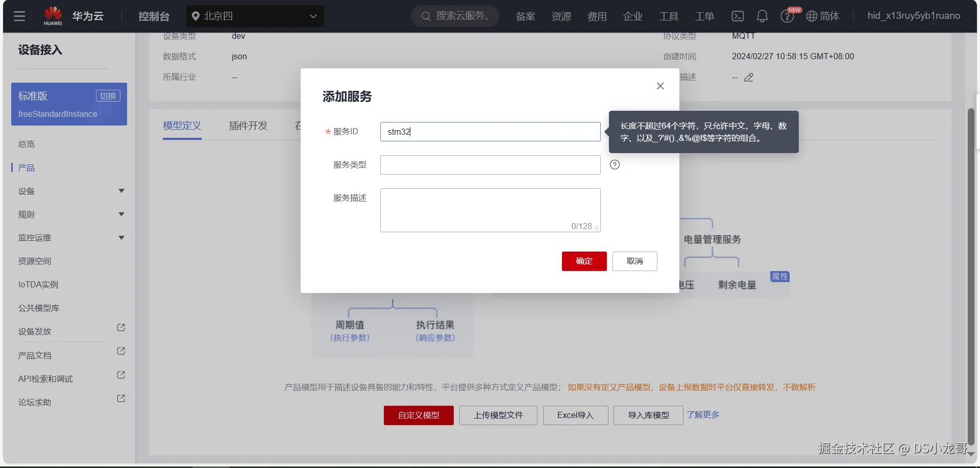
Task: Open the CloudShell terminal icon
Action: pyautogui.click(x=738, y=16)
